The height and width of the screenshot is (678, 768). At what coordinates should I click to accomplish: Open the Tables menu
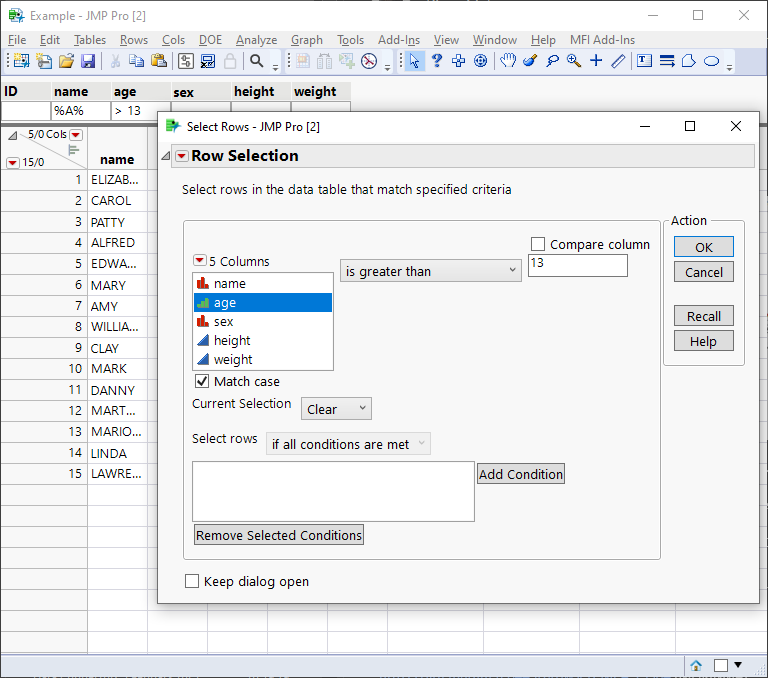click(x=90, y=40)
